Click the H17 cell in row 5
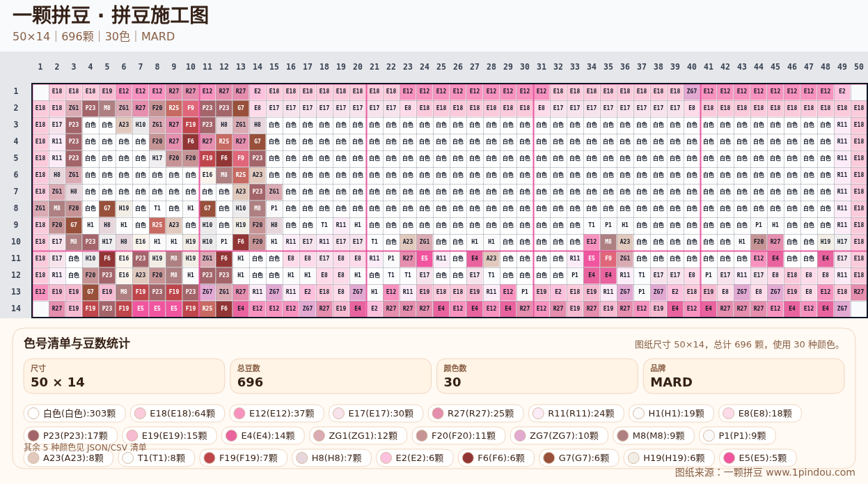This screenshot has height=484, width=868. tap(157, 158)
